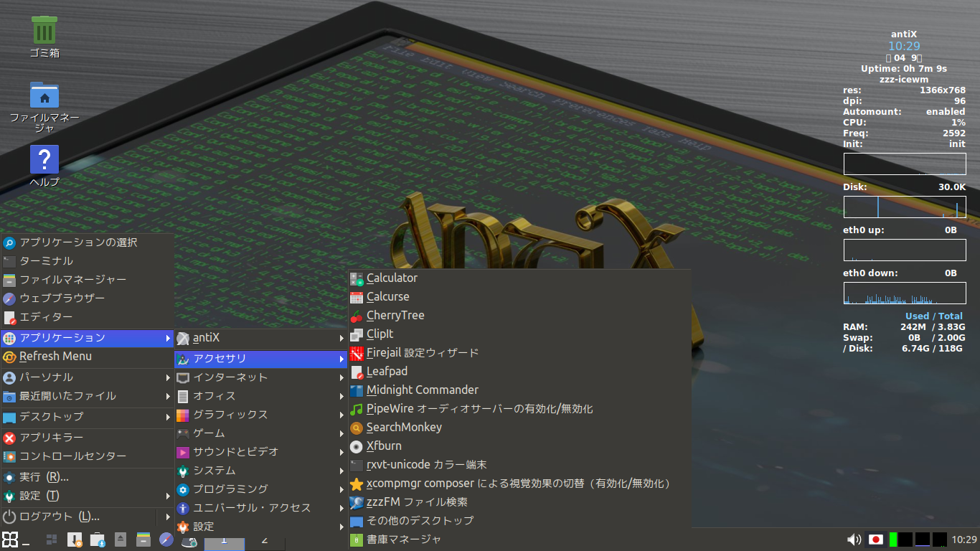The height and width of the screenshot is (551, 980).
Task: Select the xcompmgr composer effects entry
Action: tap(519, 484)
